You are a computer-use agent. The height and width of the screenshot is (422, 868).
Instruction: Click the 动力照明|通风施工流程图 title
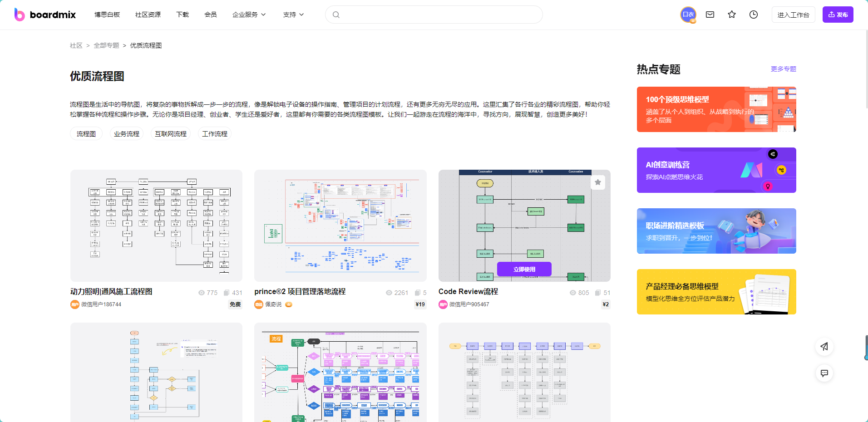(x=111, y=292)
